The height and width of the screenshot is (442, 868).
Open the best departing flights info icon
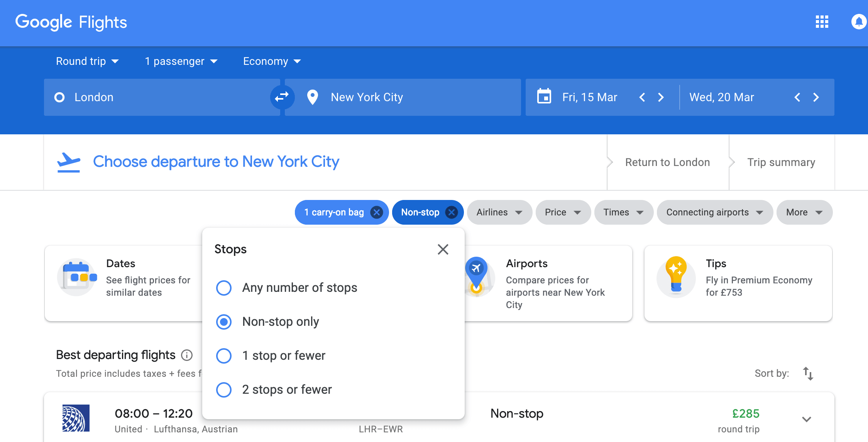(187, 355)
